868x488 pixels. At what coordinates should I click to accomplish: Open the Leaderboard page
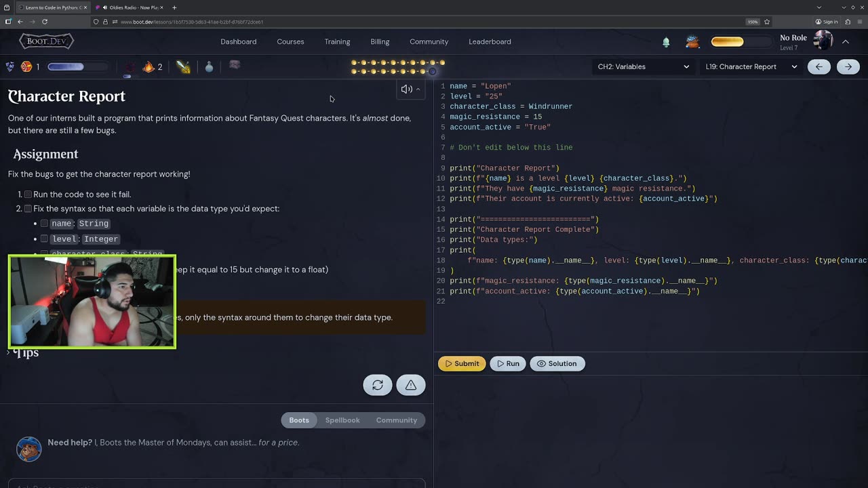click(x=490, y=41)
